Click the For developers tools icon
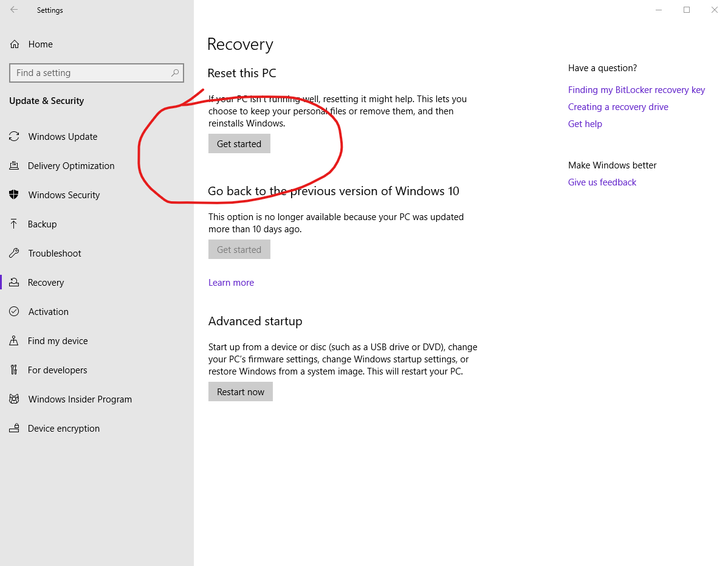The image size is (728, 566). (x=14, y=370)
